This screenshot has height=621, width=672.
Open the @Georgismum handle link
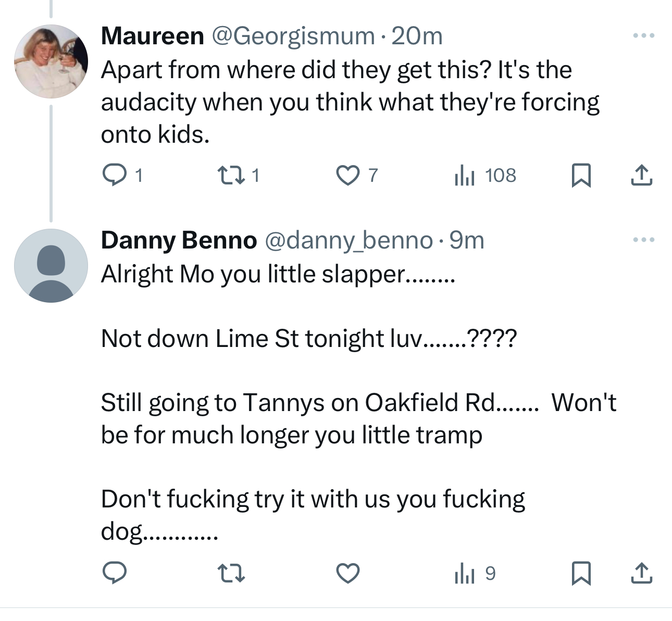(293, 36)
